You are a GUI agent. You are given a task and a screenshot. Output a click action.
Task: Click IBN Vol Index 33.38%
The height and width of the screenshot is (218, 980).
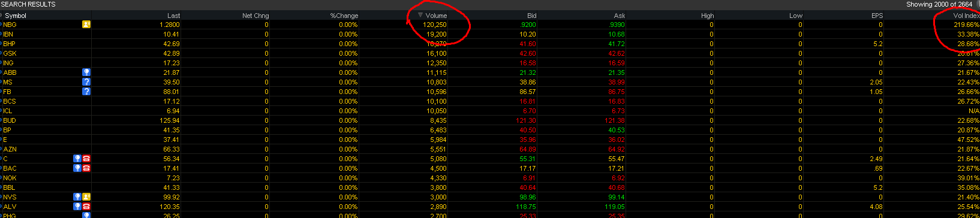pyautogui.click(x=968, y=34)
